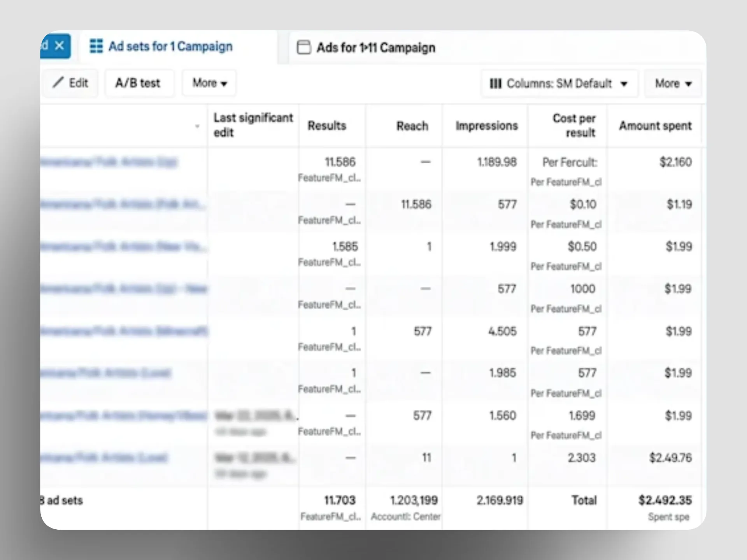Toggle name column sort arrow
This screenshot has width=747, height=560.
point(197,126)
